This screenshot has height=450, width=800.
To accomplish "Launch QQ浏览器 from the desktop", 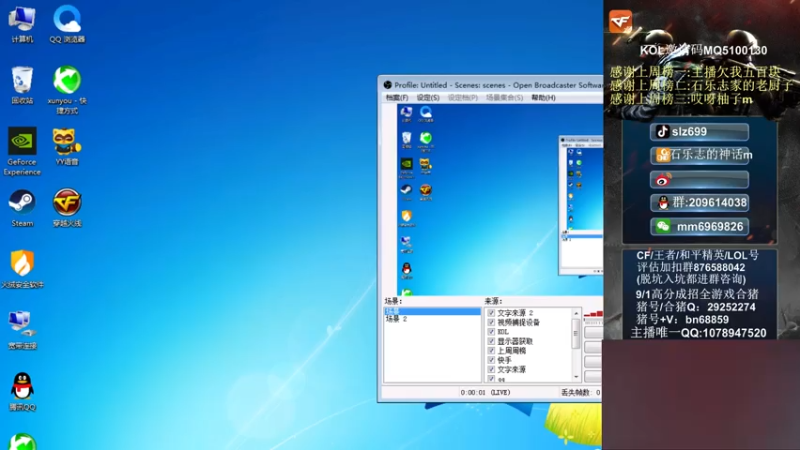I will 67,24.
